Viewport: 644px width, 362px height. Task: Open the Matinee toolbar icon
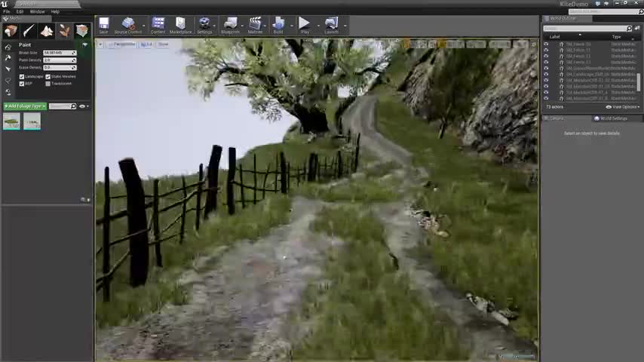pos(255,25)
